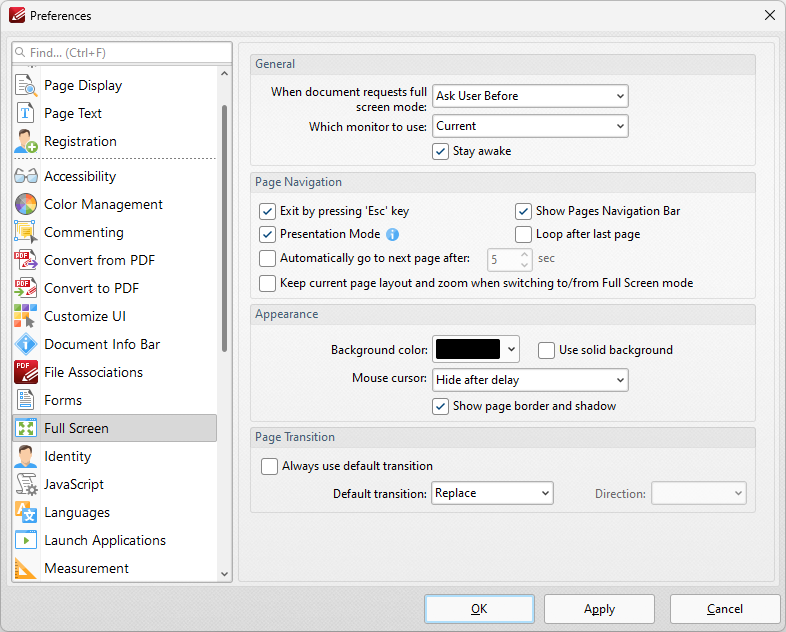786x632 pixels.
Task: Open Convert from PDF icon
Action: 26,260
